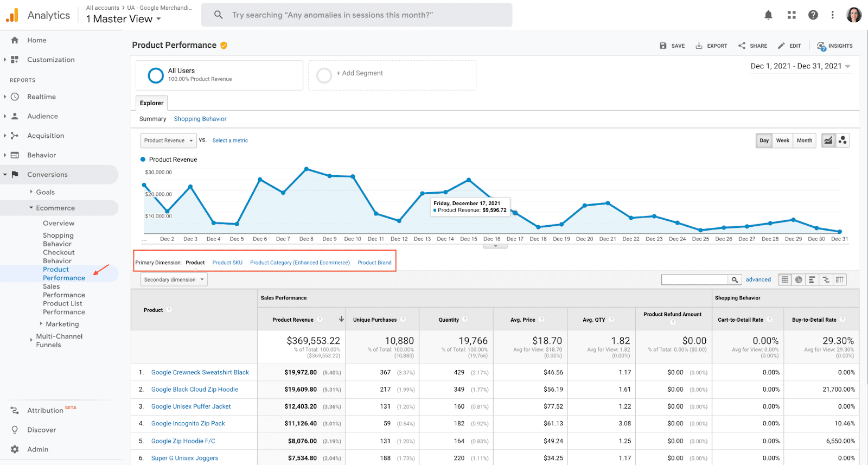This screenshot has height=465, width=868.
Task: Switch primary dimension to Product Brand
Action: (374, 263)
